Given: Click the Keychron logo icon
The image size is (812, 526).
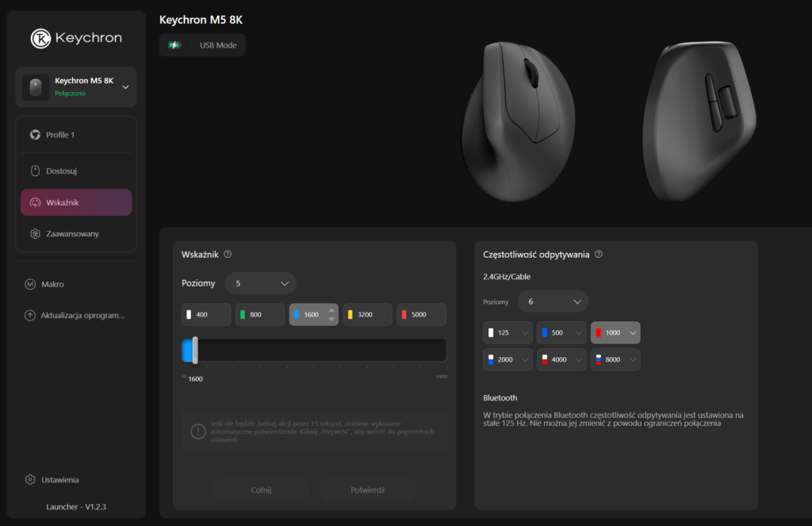Looking at the screenshot, I should click(40, 38).
